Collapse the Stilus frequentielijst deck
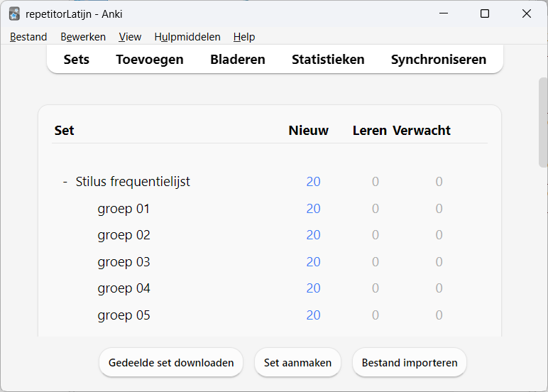The width and height of the screenshot is (548, 392). pyautogui.click(x=65, y=182)
